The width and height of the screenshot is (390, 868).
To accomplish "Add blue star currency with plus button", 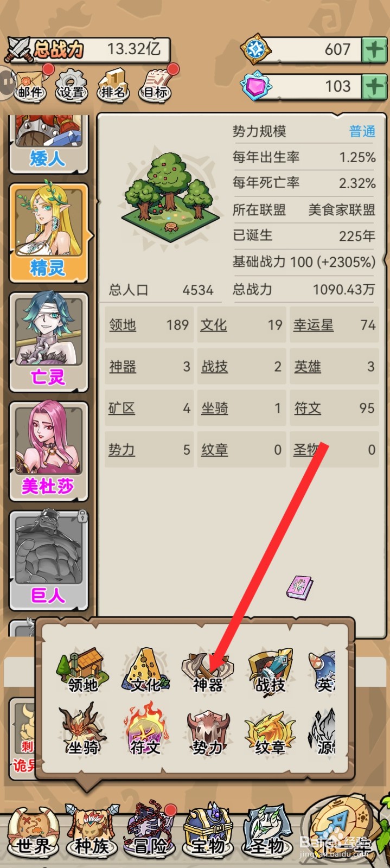I will [375, 50].
